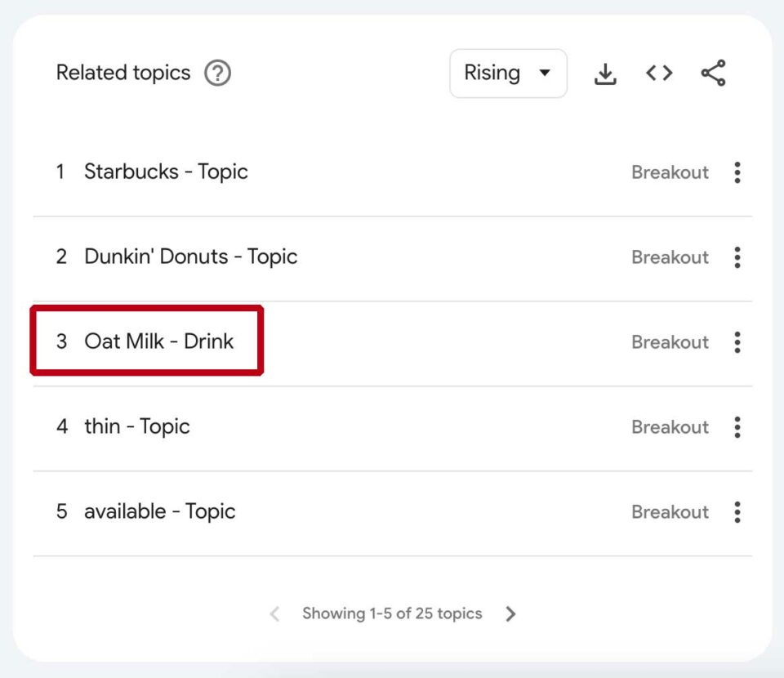
Task: Select the Dunkin' Donuts - Topic entry
Action: (190, 257)
